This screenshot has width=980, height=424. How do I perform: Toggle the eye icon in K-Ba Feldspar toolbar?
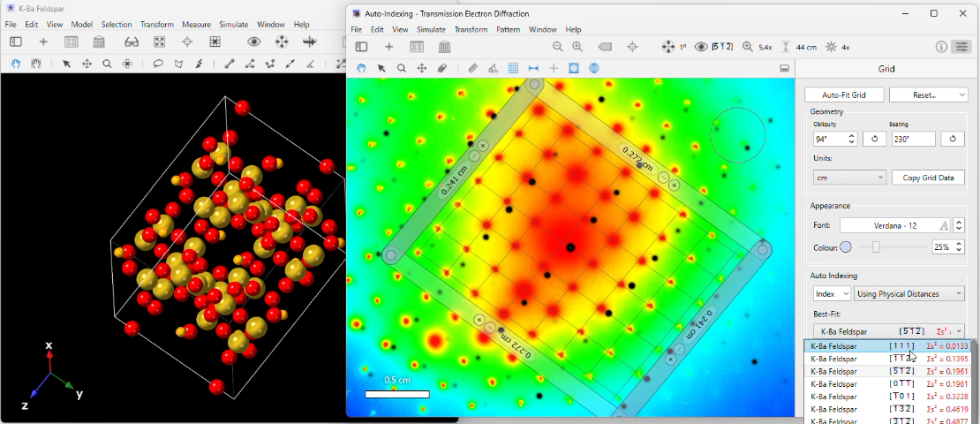(253, 42)
